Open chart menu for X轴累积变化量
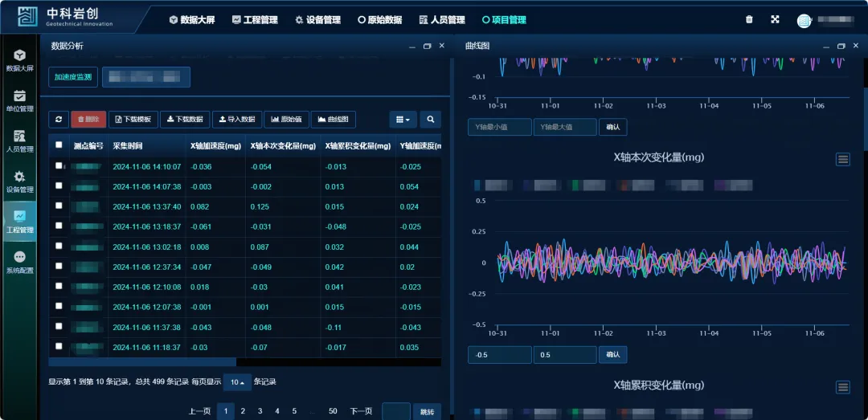This screenshot has height=420, width=868. click(842, 387)
